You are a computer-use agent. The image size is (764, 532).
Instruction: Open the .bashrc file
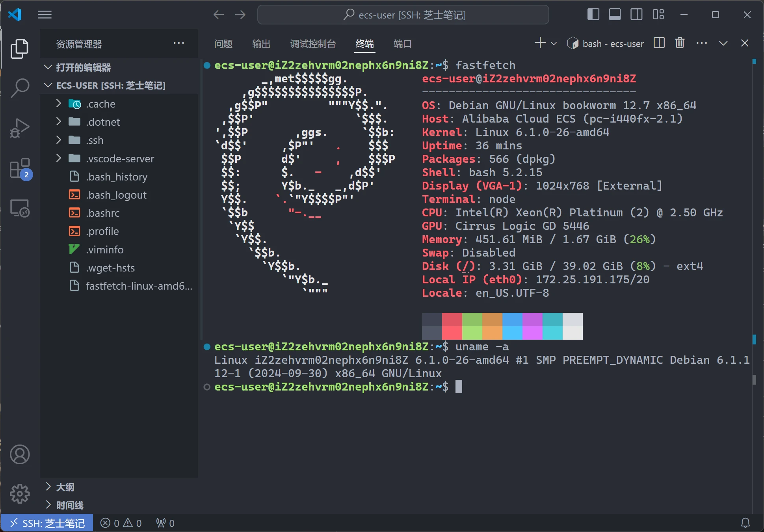103,213
